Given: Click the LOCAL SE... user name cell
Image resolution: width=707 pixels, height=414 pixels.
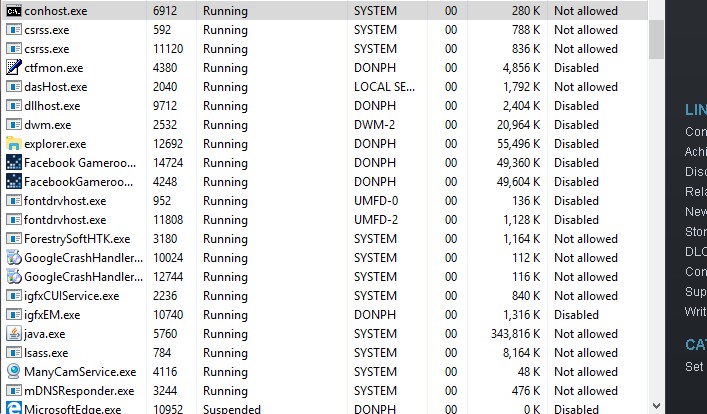Looking at the screenshot, I should click(x=384, y=87).
